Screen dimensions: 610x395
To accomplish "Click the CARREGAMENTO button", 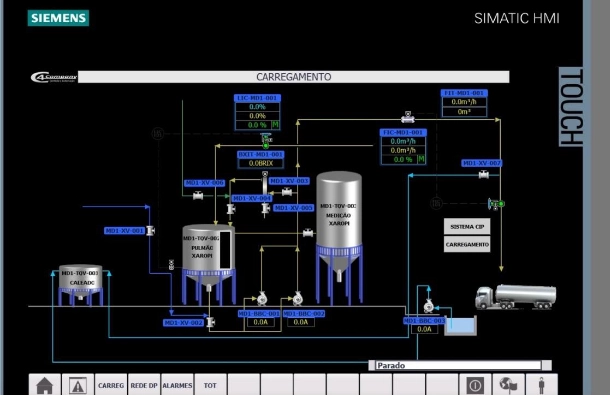I will click(467, 244).
